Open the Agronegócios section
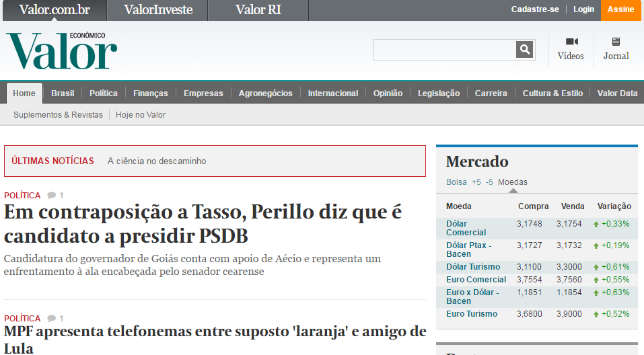The height and width of the screenshot is (355, 644). click(x=265, y=93)
